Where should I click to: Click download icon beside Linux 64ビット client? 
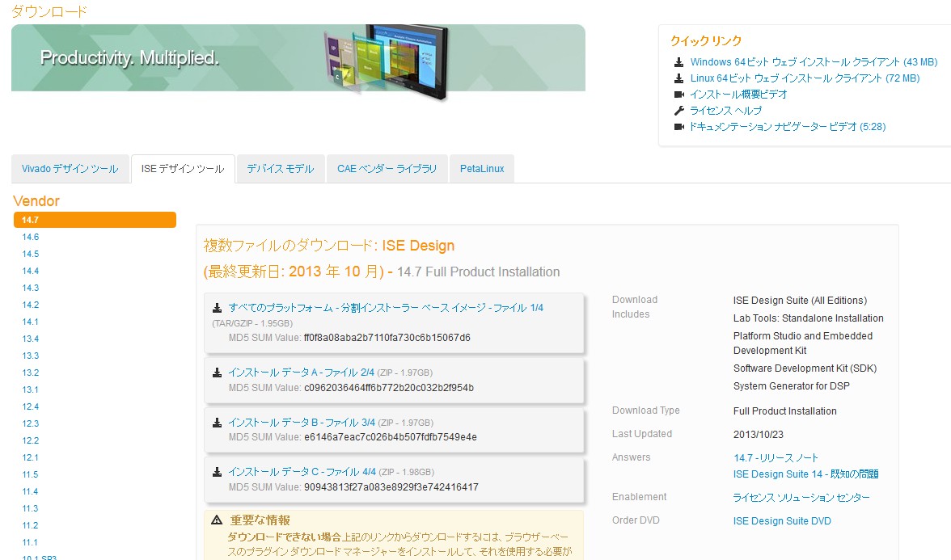tap(678, 78)
